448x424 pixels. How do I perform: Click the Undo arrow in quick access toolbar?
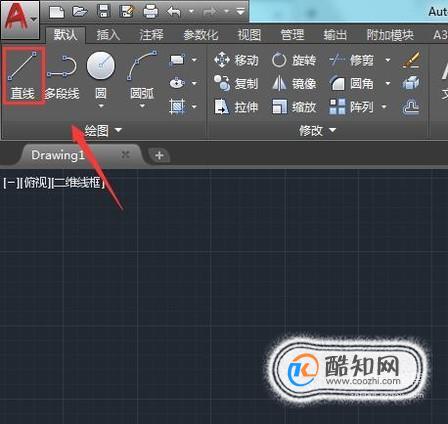click(174, 12)
